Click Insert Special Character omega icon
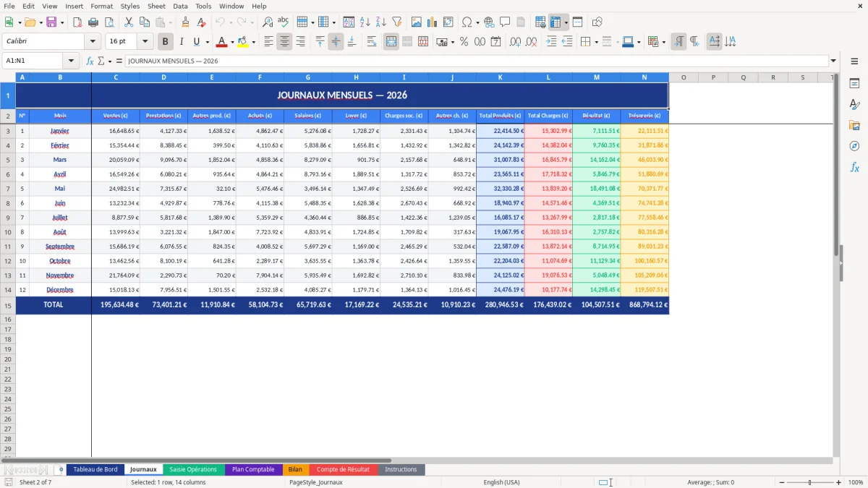Viewport: 868px width, 488px height. click(467, 22)
